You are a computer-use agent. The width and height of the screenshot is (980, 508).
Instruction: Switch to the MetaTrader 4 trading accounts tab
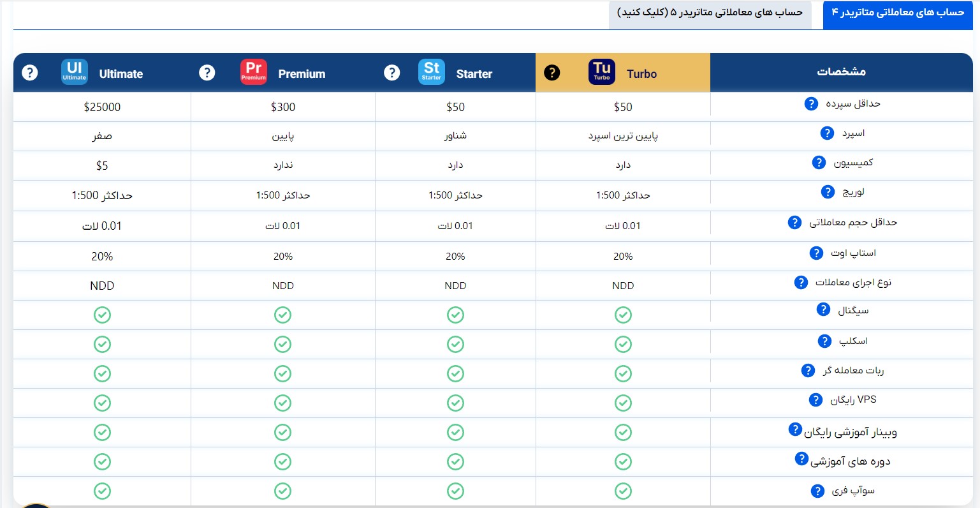[x=898, y=14]
